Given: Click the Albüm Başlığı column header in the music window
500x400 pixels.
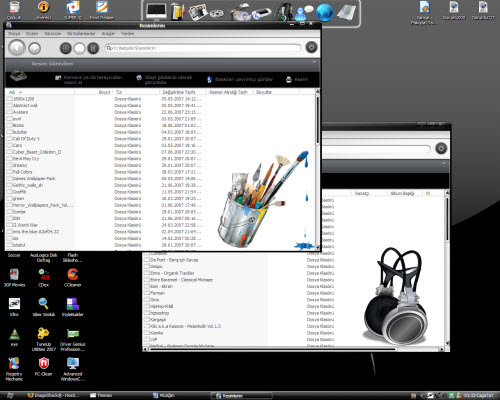Looking at the screenshot, I should click(x=402, y=193).
